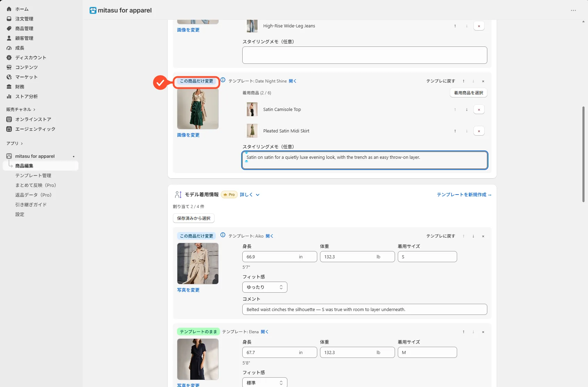Click info icon beside Date Night Shine template

(223, 80)
